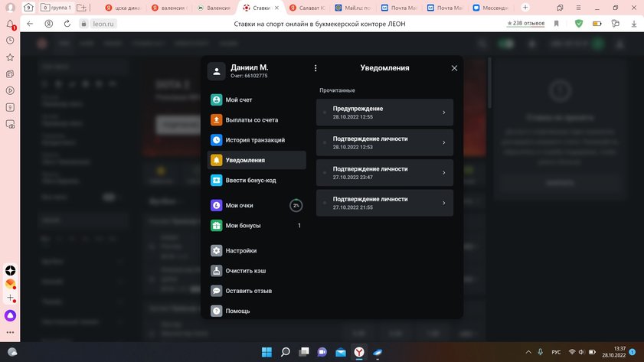Viewport: 644px width, 362px height.
Task: Expand the Предупреждение notification chevron
Action: [x=443, y=113]
